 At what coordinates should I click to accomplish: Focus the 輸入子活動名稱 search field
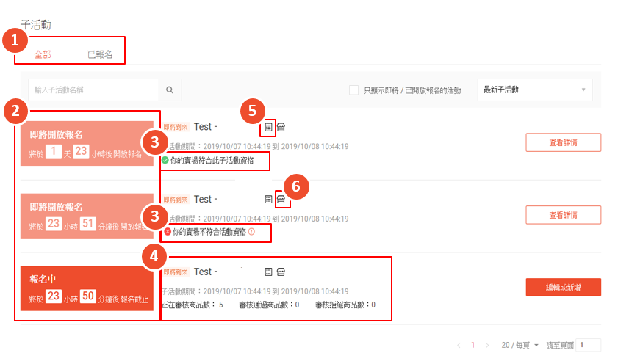tap(93, 90)
